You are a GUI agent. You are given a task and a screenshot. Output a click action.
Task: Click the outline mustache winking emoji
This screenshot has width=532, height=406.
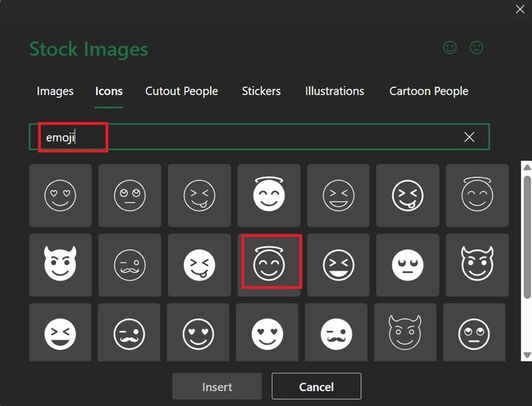[x=129, y=265]
